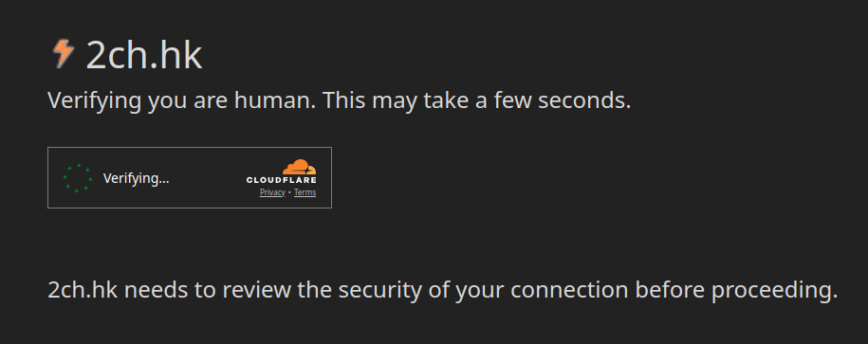Click "2ch.hk" starting the bottom sentence

pos(83,290)
